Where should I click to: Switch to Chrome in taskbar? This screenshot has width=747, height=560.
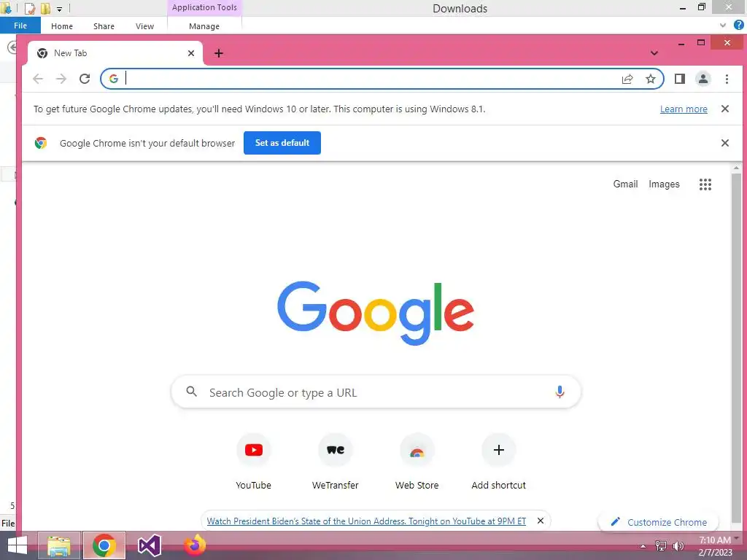(104, 545)
